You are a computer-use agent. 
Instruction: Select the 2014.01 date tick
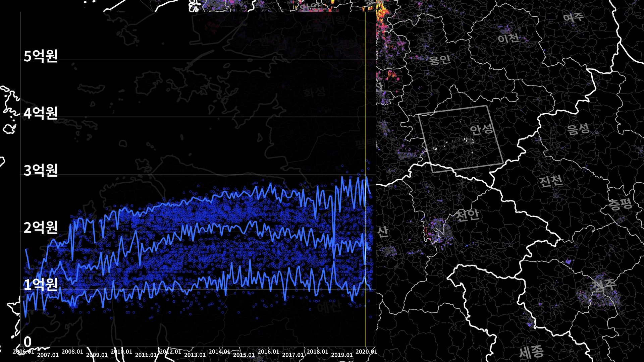219,352
